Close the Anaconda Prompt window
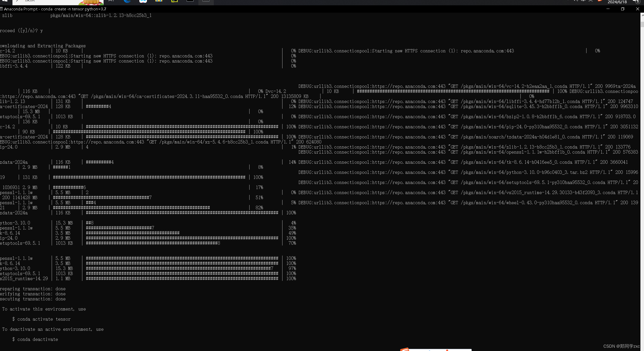This screenshot has height=351, width=644. pos(637,9)
